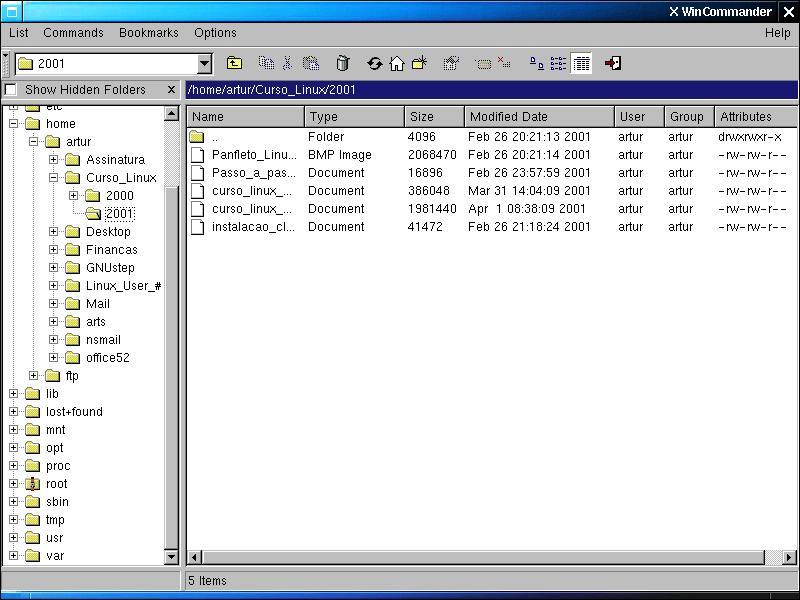This screenshot has width=800, height=600.
Task: Open the Options menu
Action: coord(215,33)
